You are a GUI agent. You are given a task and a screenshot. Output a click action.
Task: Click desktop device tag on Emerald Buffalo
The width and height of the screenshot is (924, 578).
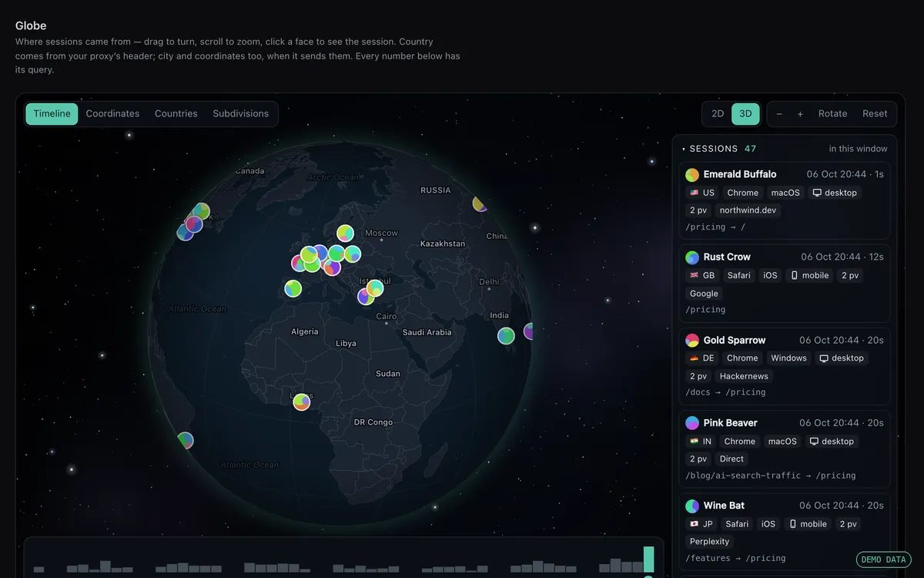835,193
